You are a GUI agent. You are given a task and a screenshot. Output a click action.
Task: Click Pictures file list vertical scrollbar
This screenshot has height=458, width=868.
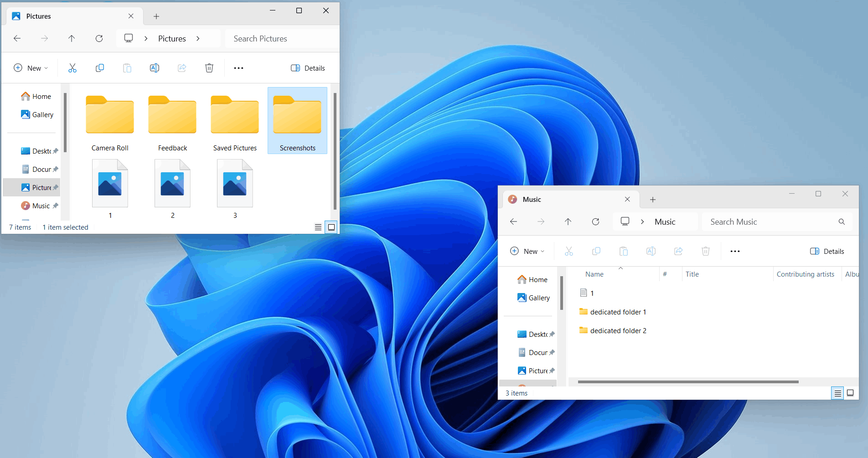[335, 150]
